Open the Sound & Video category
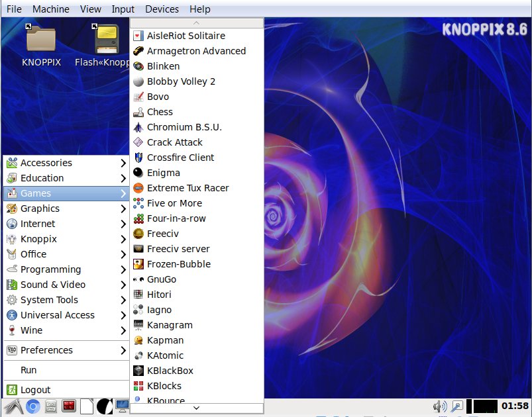 (x=66, y=285)
